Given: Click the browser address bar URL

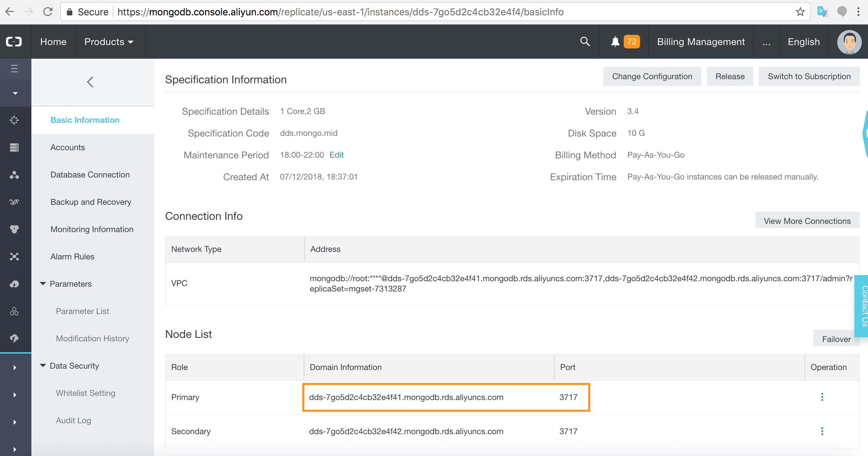Looking at the screenshot, I should 340,12.
